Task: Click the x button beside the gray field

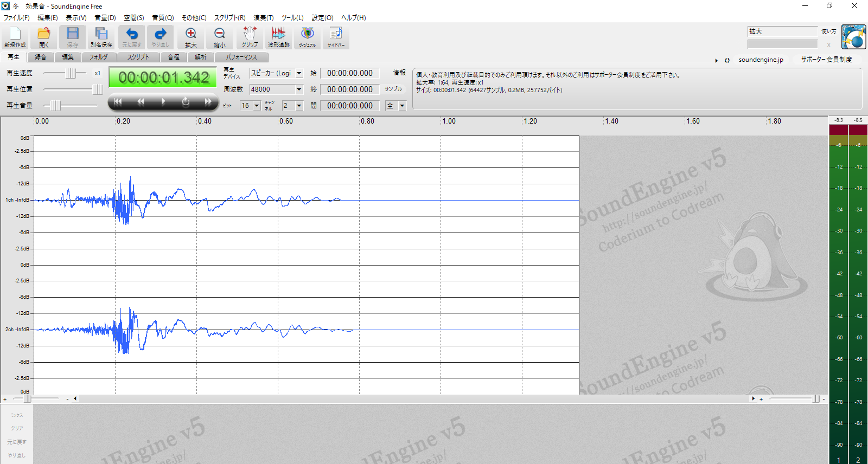Action: tap(828, 45)
